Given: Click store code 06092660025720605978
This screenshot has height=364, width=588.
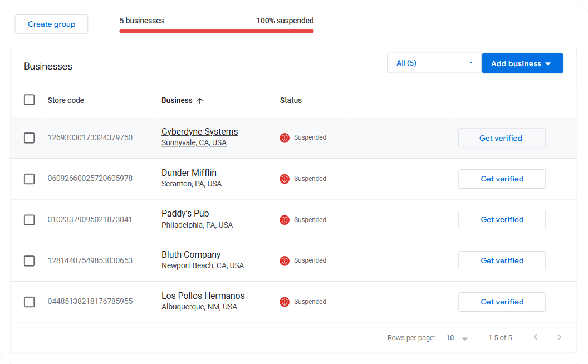Looking at the screenshot, I should tap(90, 179).
